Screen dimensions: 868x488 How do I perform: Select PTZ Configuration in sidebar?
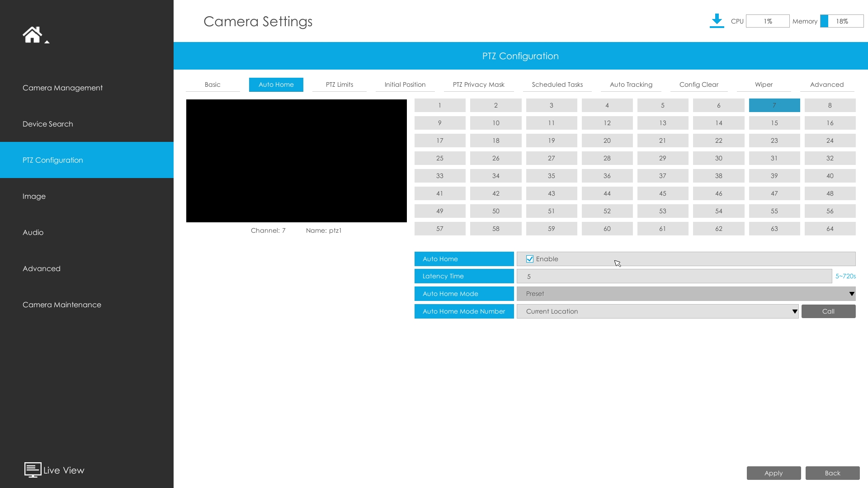click(x=87, y=160)
